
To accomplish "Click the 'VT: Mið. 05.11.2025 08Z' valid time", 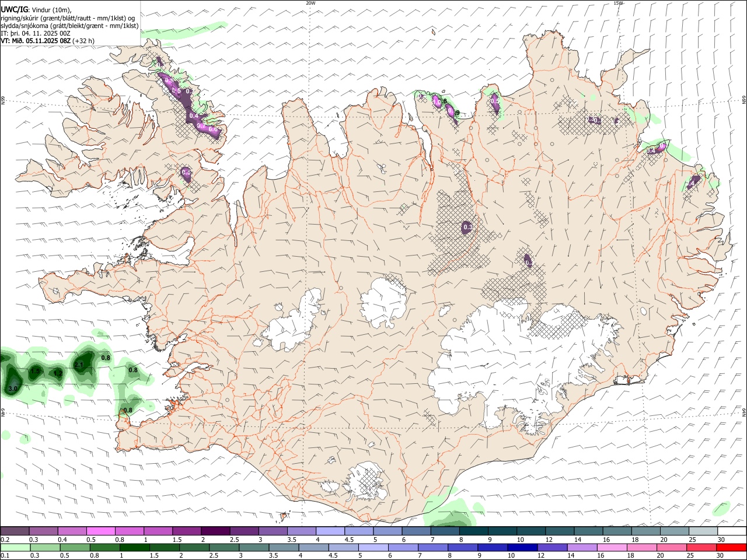I will pos(36,41).
